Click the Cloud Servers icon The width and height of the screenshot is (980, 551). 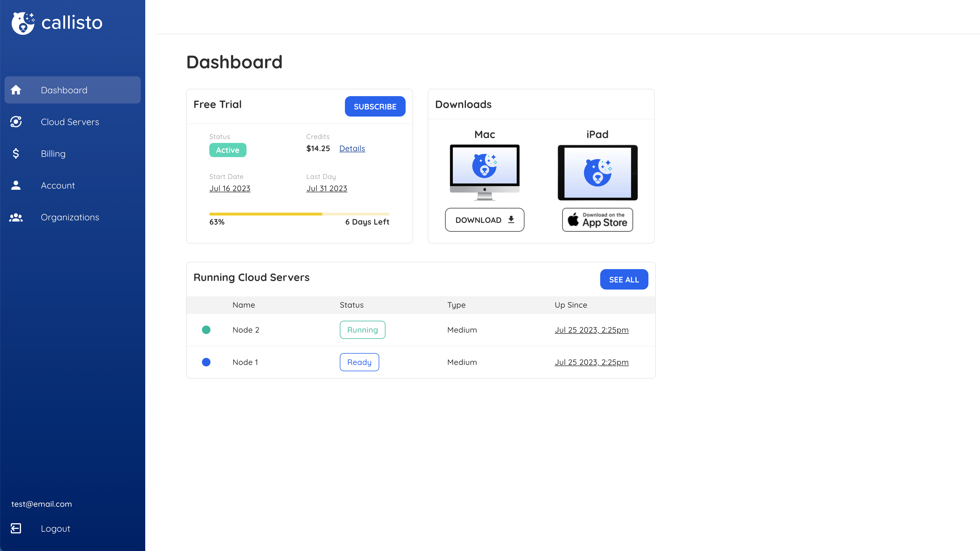[16, 121]
